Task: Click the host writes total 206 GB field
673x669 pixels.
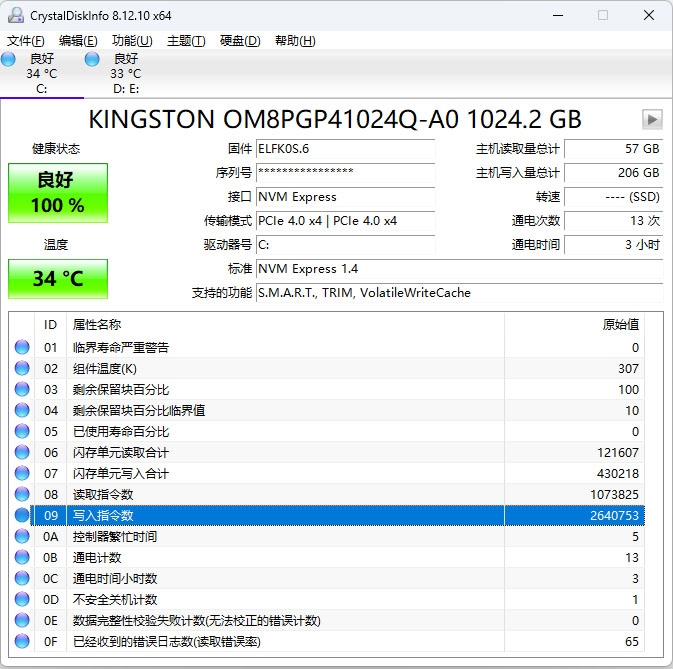Action: (x=614, y=173)
